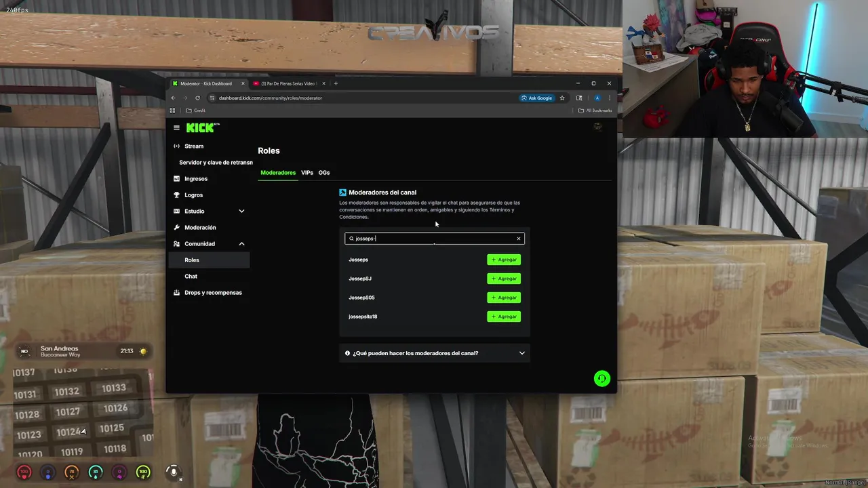Select the OGs tab

tap(324, 173)
